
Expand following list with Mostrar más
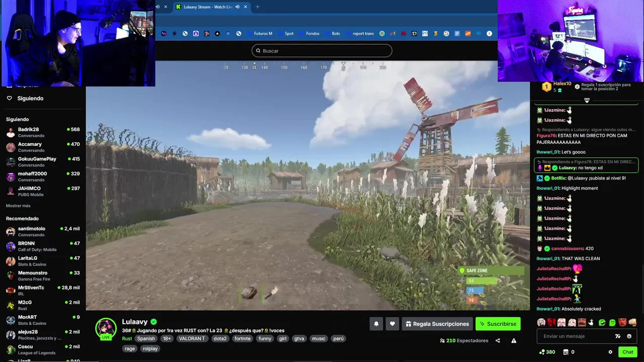18,206
